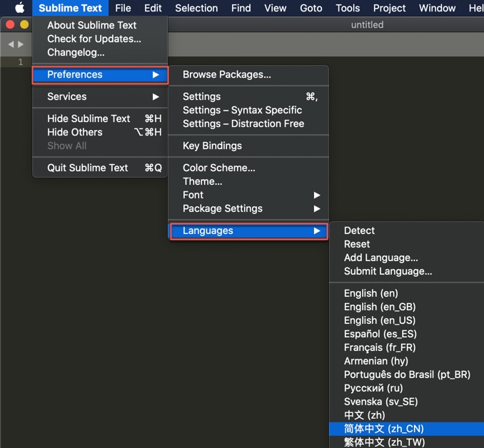Screen dimensions: 484x448
Task: Select Armenian (hy) language
Action: (x=406, y=361)
